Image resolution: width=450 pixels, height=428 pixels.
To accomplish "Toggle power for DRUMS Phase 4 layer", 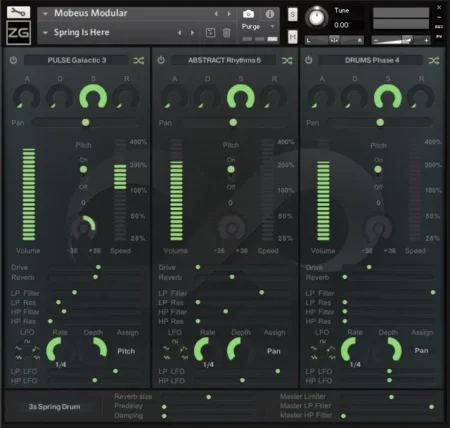I will pyautogui.click(x=309, y=60).
